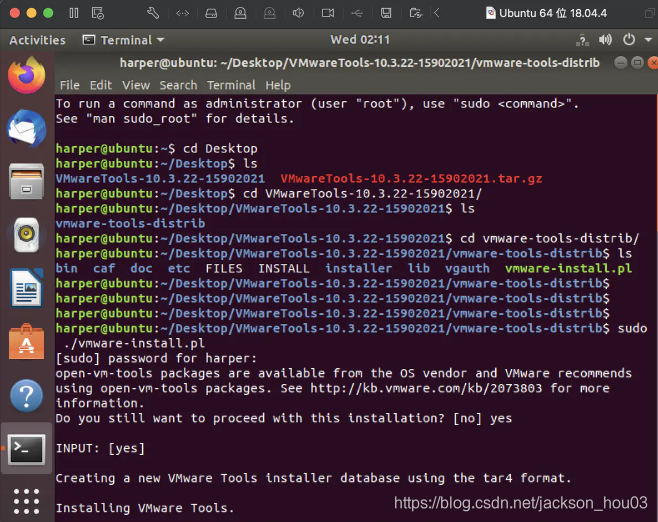Open the snapshot manager icon

(98, 13)
